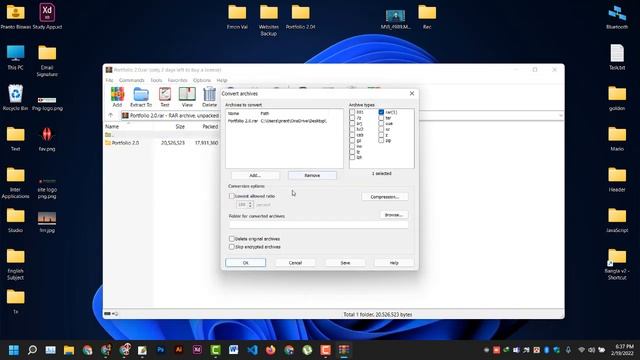Open Visual Studio Code from the taskbar

click(x=252, y=350)
